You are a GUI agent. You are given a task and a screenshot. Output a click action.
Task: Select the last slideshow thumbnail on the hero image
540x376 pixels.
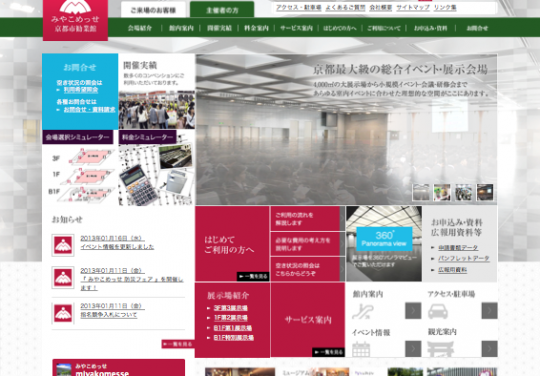point(485,192)
